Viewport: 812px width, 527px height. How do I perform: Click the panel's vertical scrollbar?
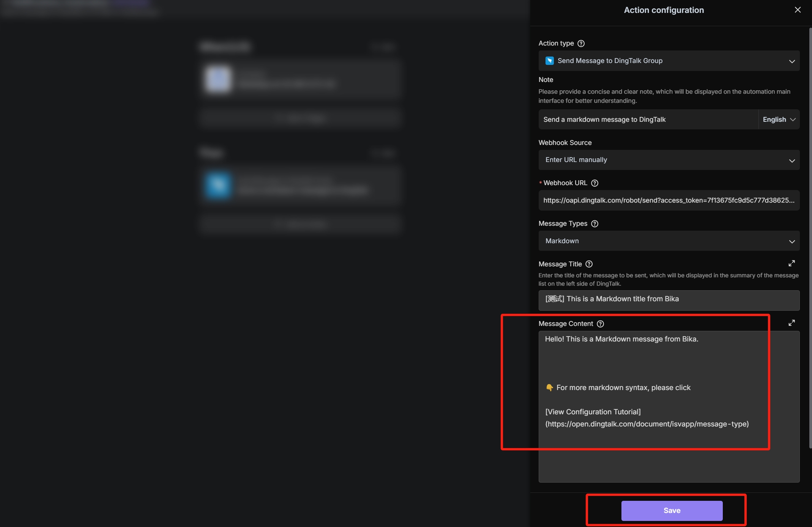pyautogui.click(x=810, y=238)
